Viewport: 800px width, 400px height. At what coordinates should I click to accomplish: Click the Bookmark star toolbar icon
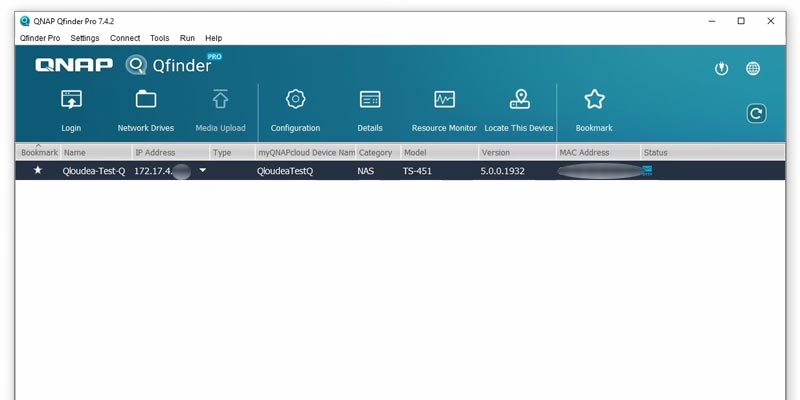point(594,99)
